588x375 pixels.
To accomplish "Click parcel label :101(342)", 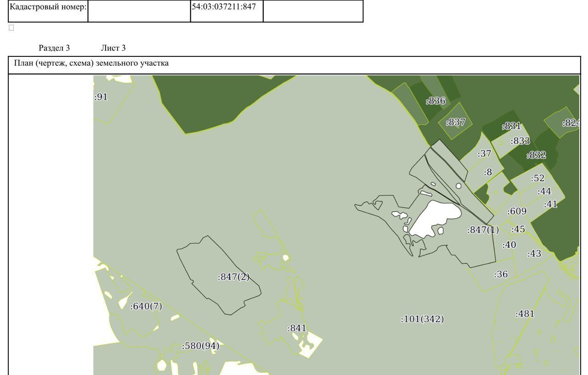I will (422, 319).
